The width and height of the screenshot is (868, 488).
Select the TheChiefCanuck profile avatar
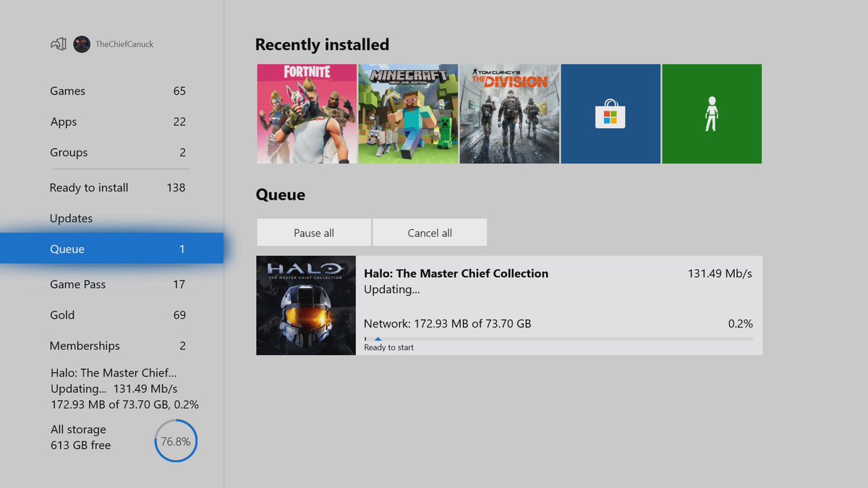82,44
